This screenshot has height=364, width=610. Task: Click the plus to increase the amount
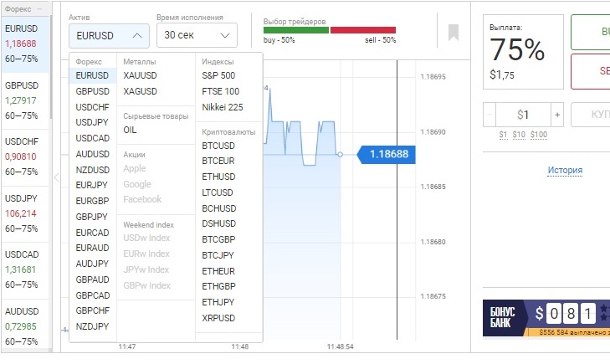(x=557, y=115)
